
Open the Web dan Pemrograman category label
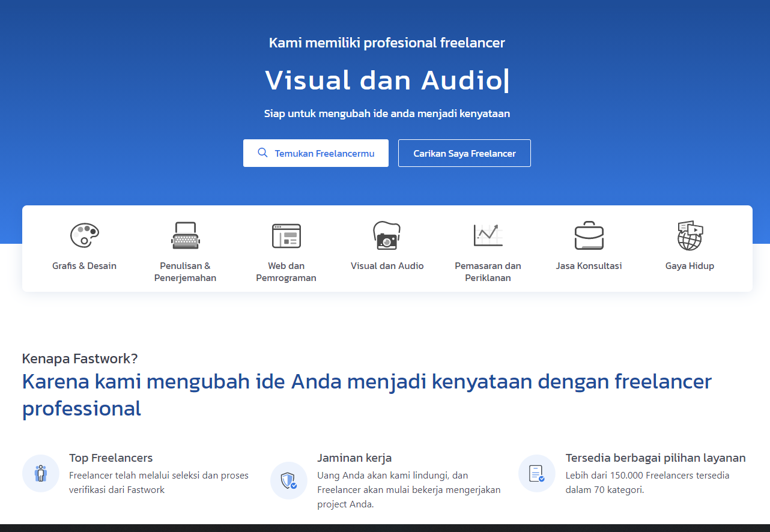pyautogui.click(x=286, y=272)
